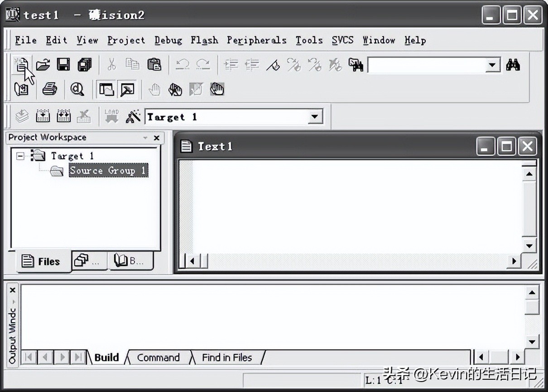Click Text1 editor vertical scroll up arrow

tap(529, 174)
